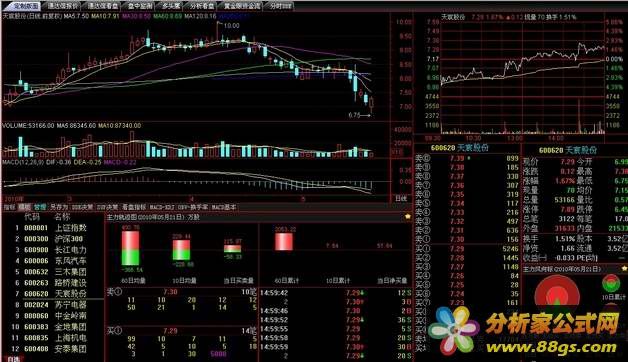This screenshot has height=362, width=628.
Task: Click the 10.00 high price marker on chart
Action: click(x=231, y=26)
